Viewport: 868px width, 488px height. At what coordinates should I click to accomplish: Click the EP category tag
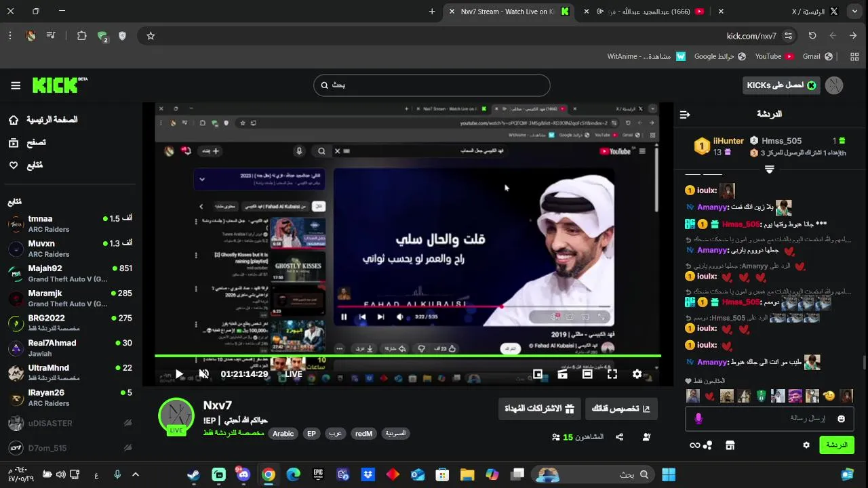click(x=311, y=434)
